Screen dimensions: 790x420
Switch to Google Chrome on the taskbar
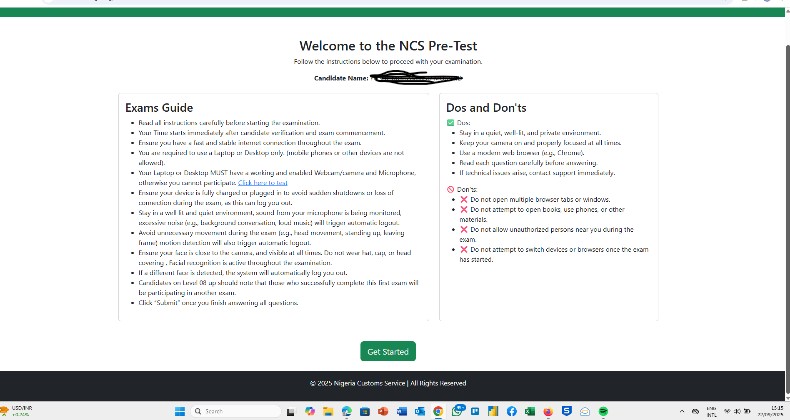tap(438, 411)
